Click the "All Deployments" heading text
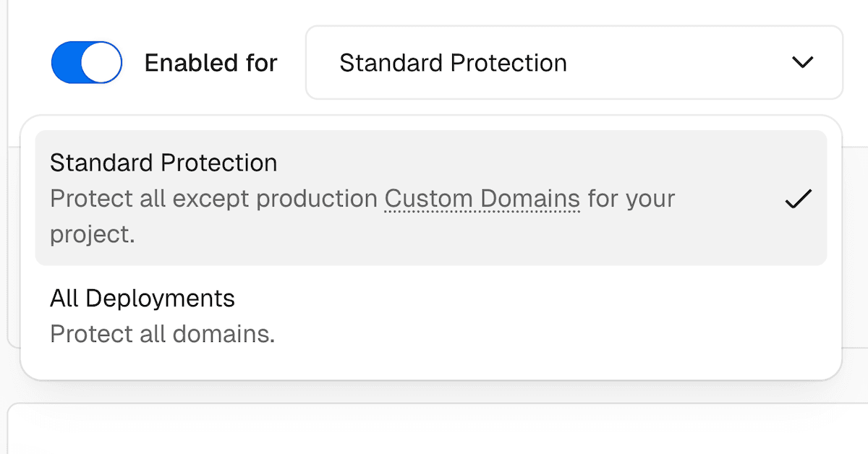 [x=142, y=299]
